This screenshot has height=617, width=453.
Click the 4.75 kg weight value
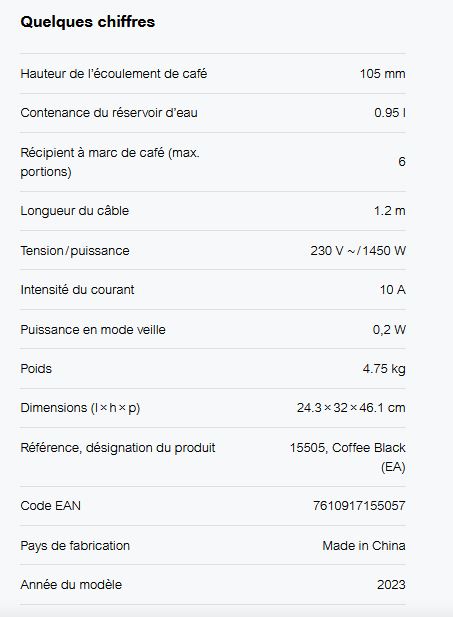coord(384,369)
